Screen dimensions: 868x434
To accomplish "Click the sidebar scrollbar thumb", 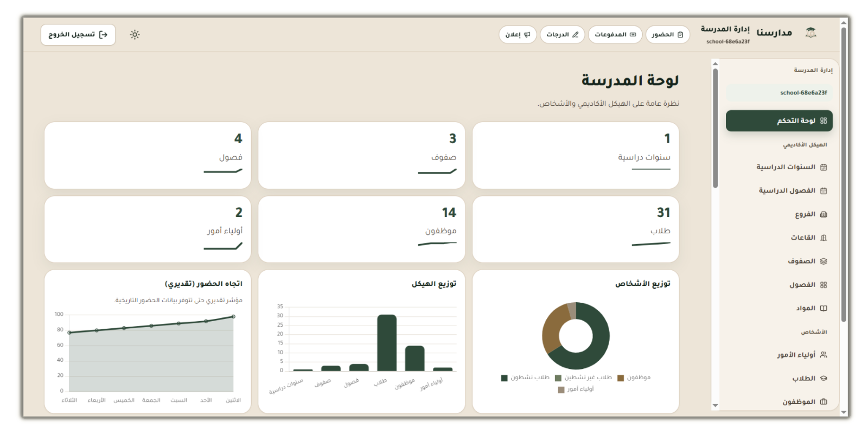I will point(715,128).
